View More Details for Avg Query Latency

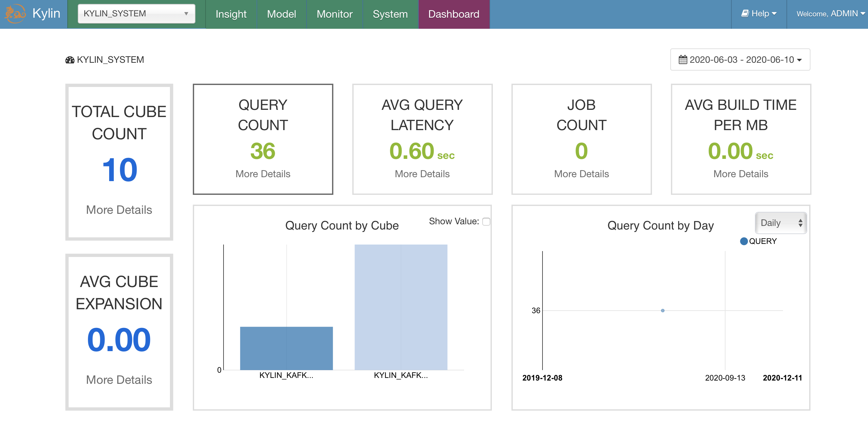tap(422, 174)
